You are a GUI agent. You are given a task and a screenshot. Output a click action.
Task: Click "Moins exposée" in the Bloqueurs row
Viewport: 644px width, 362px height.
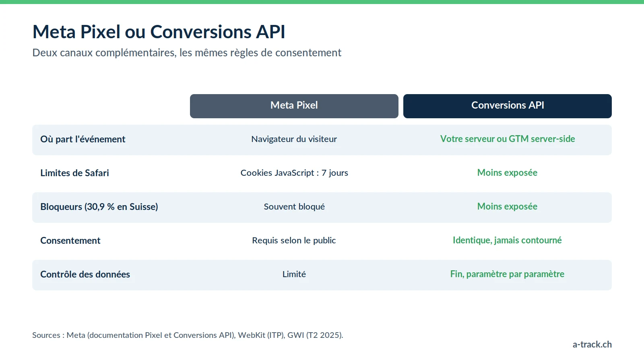point(507,206)
